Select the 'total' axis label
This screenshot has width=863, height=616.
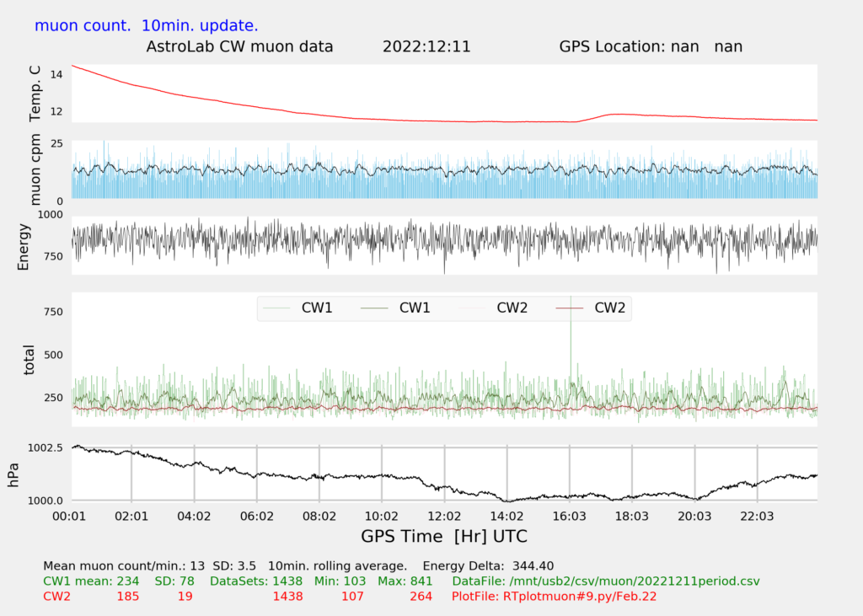coord(29,360)
